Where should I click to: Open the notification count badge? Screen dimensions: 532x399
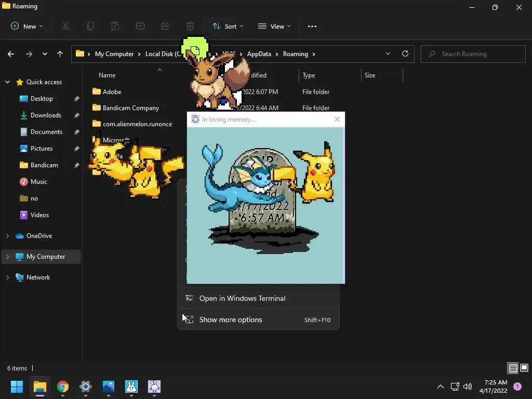(517, 387)
